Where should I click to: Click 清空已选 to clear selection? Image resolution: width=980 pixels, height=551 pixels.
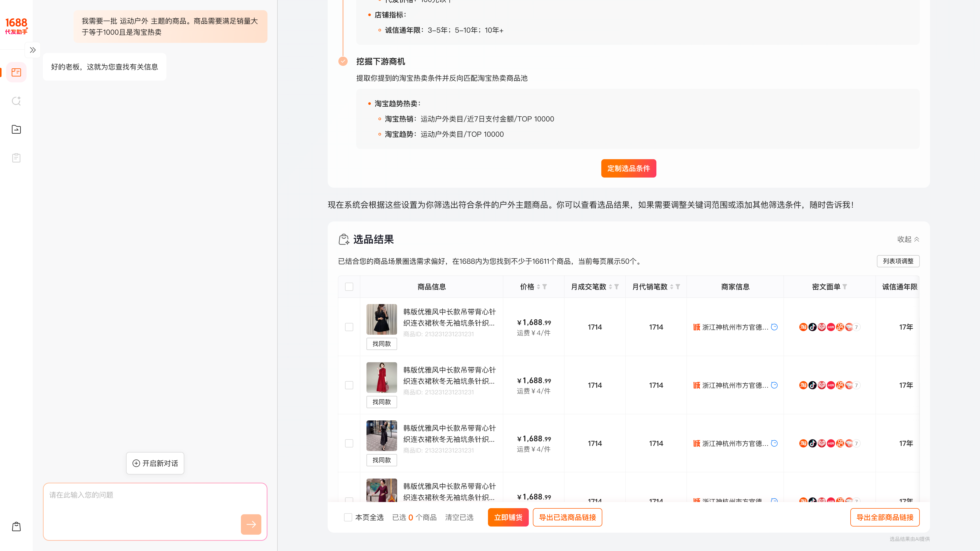459,517
